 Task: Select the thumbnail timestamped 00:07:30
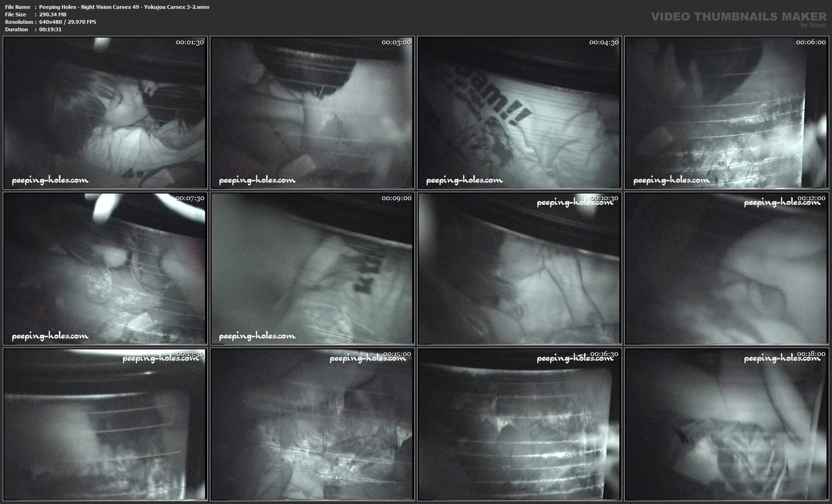[105, 269]
